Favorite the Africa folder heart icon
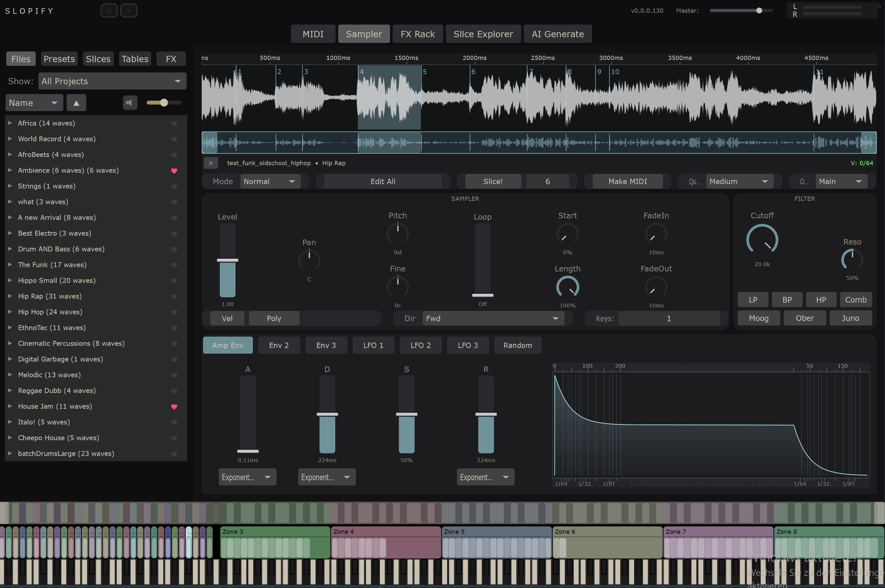The image size is (885, 588). [174, 123]
